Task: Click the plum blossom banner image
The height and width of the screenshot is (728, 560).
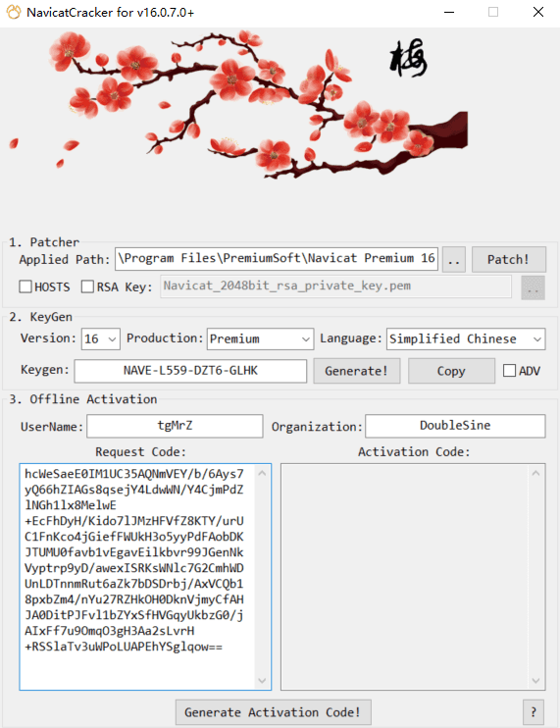Action: [238, 105]
